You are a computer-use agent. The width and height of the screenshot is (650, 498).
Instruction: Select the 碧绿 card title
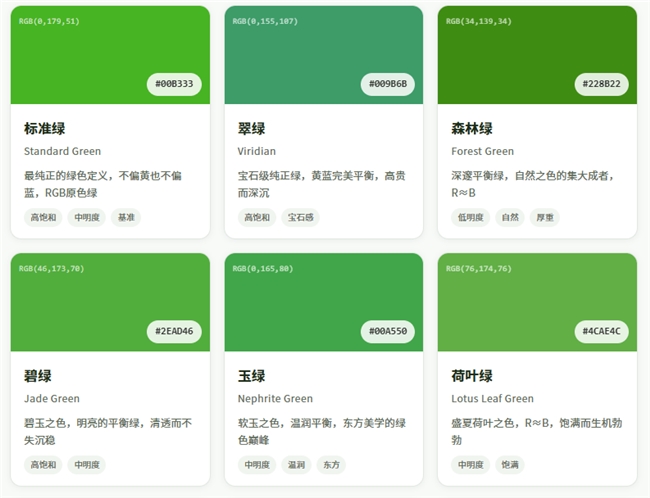[x=38, y=376]
